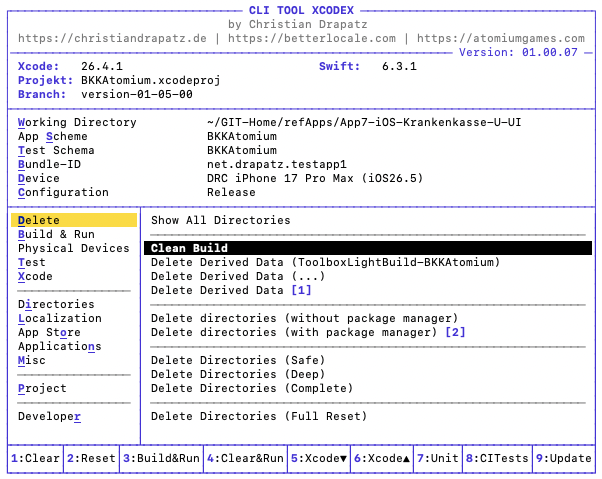
Task: Click the 8:CITests shortcut button
Action: pos(498,458)
